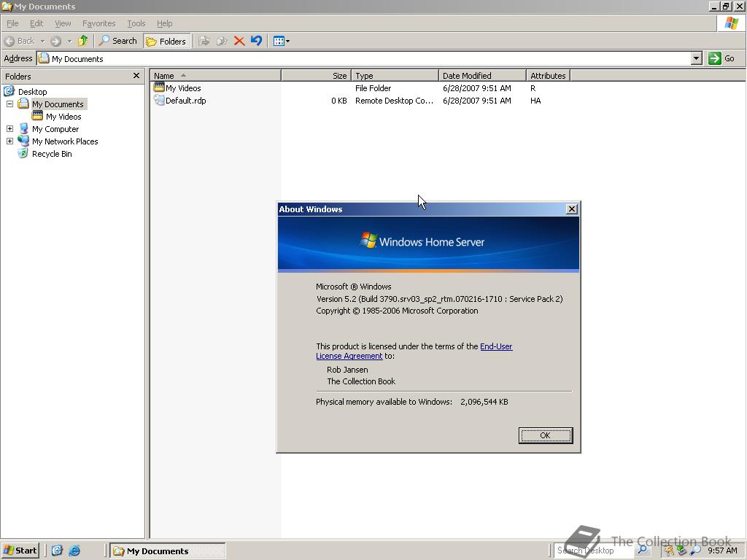Close the Folders pane with X
The height and width of the screenshot is (560, 747).
(x=136, y=76)
